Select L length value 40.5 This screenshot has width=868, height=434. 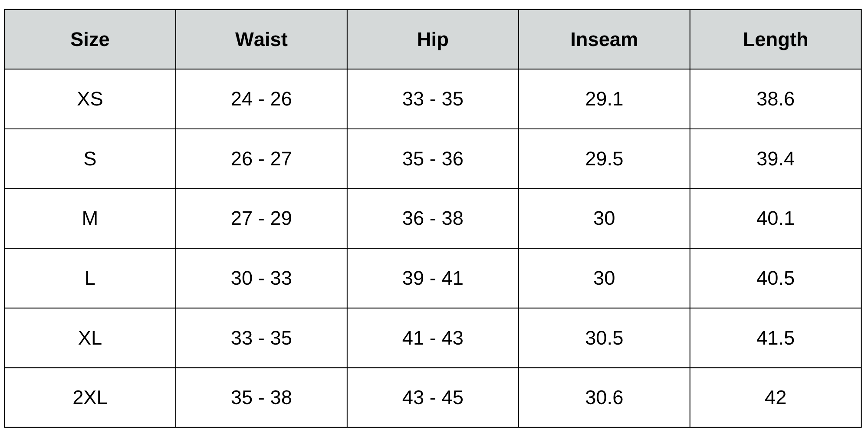click(775, 278)
